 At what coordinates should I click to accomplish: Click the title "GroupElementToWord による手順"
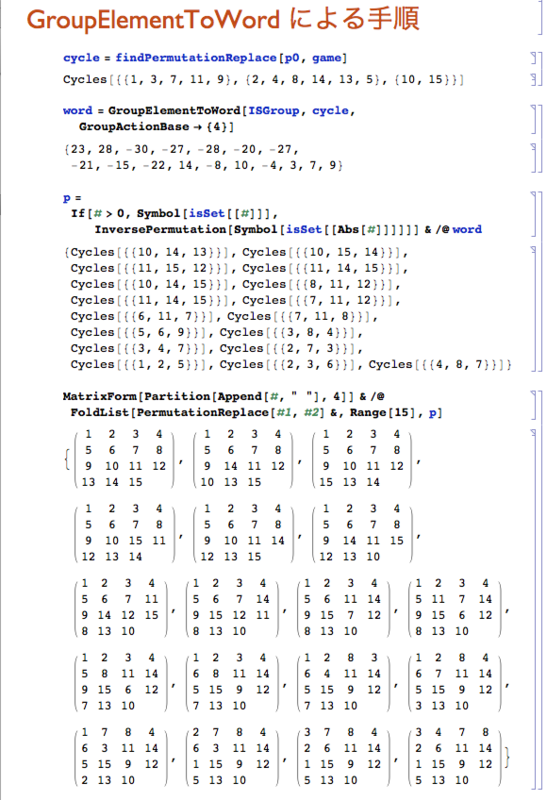point(223,19)
